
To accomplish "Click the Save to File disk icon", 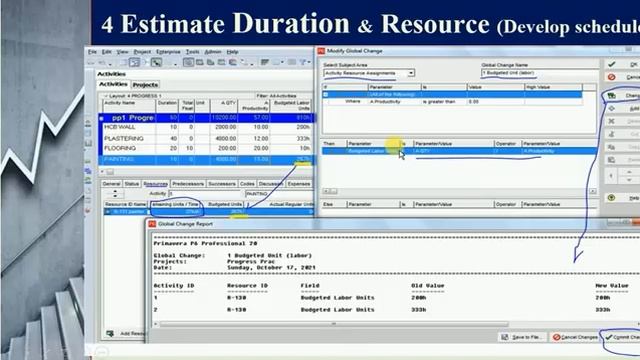I will coord(505,337).
